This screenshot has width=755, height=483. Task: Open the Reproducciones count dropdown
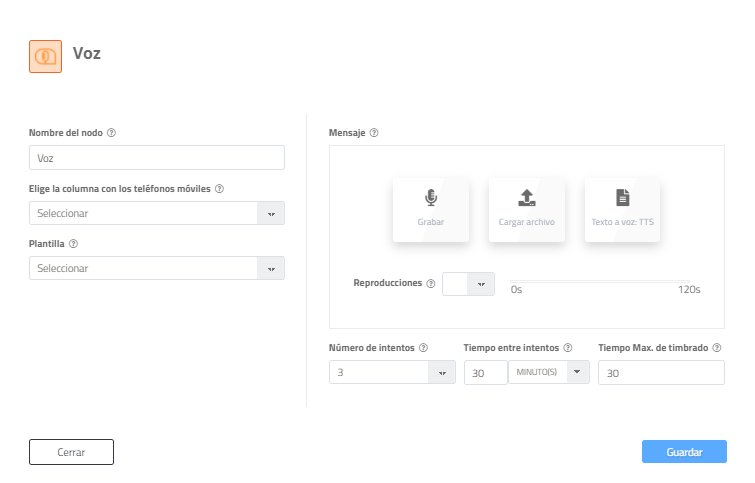point(481,284)
